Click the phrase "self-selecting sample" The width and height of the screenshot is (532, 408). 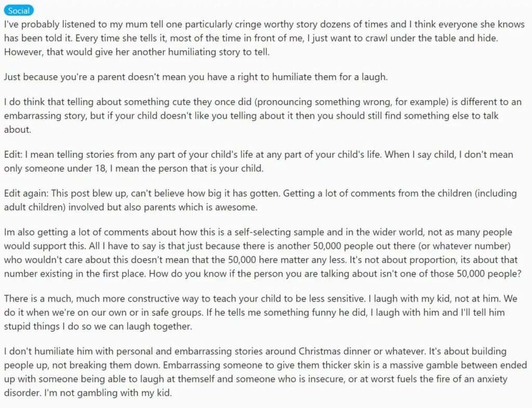[313, 232]
